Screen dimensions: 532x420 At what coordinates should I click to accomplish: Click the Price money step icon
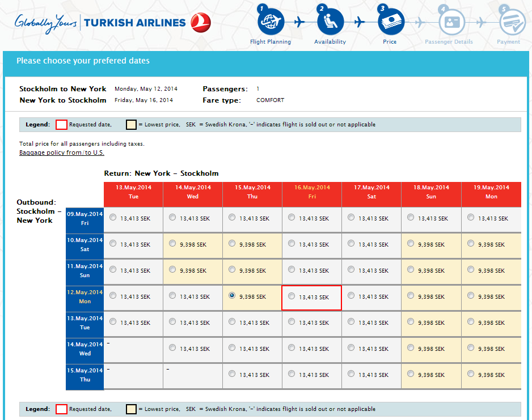coord(390,22)
